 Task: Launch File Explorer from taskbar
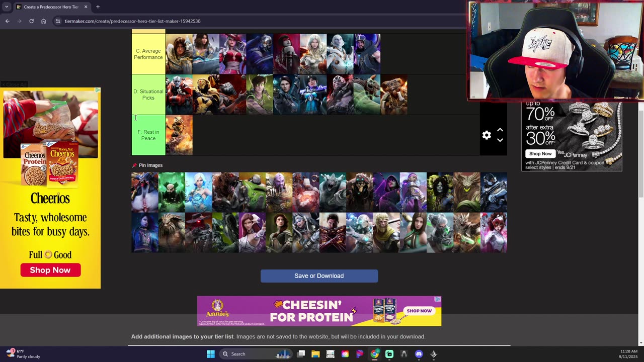(x=315, y=354)
